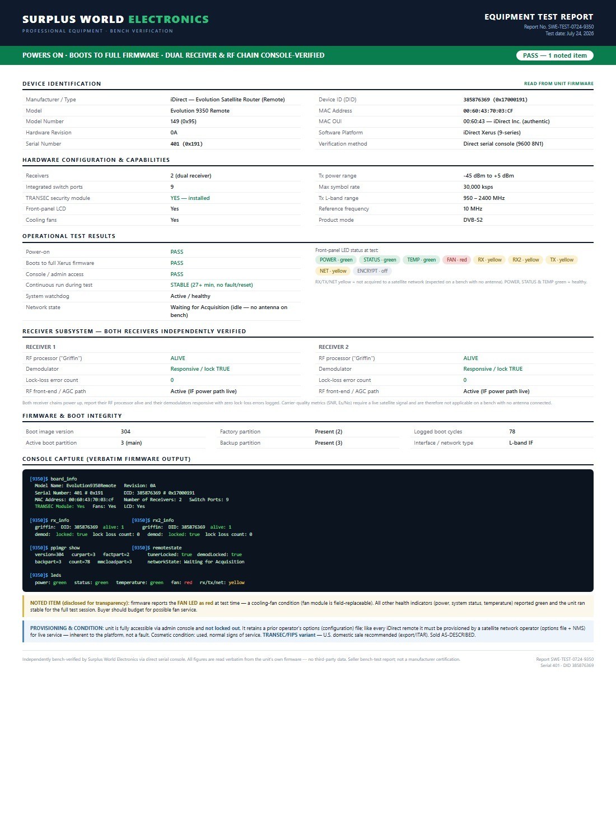This screenshot has height=840, width=616.
Task: Click model number value '149 (0x95)'
Action: pos(183,122)
